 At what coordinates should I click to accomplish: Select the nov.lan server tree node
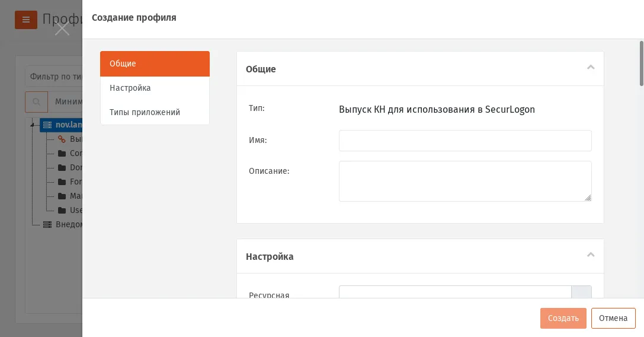tap(61, 125)
